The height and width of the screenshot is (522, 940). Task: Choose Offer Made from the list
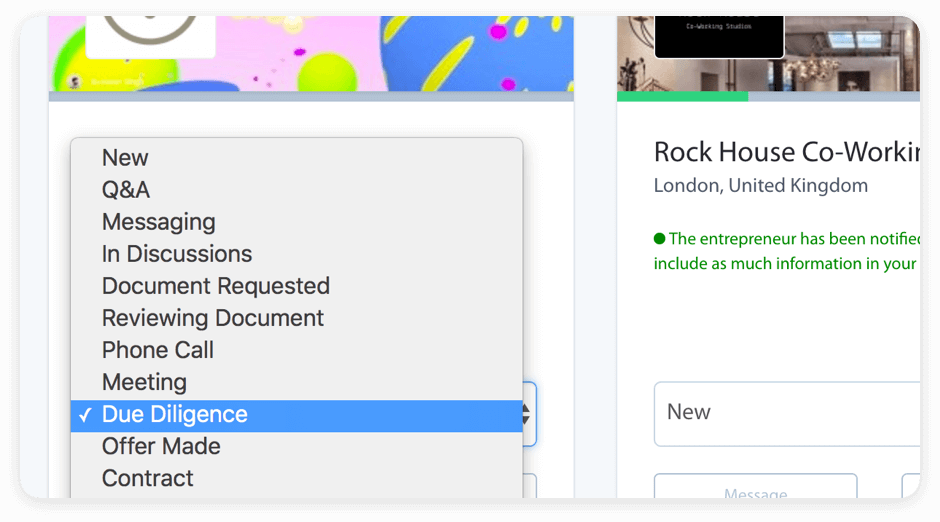(x=161, y=446)
